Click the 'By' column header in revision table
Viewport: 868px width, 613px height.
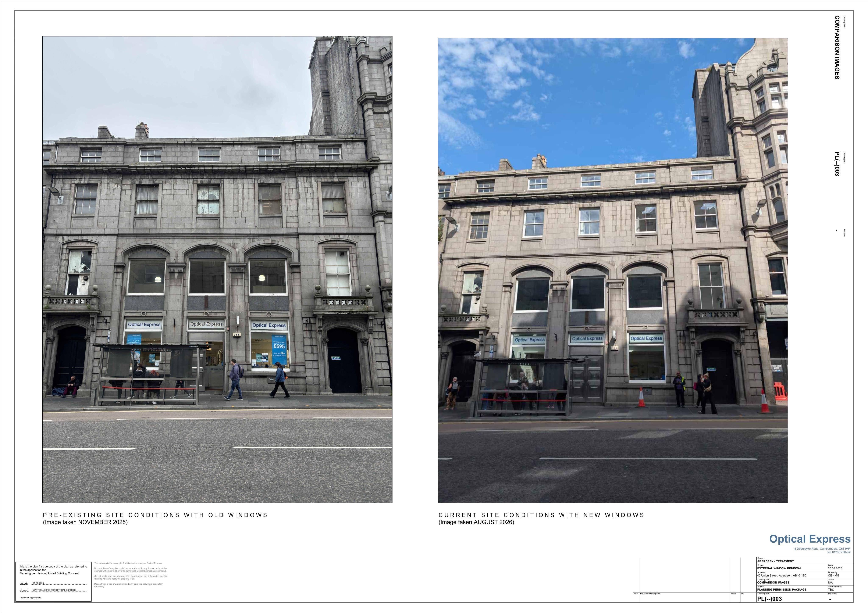tap(743, 594)
